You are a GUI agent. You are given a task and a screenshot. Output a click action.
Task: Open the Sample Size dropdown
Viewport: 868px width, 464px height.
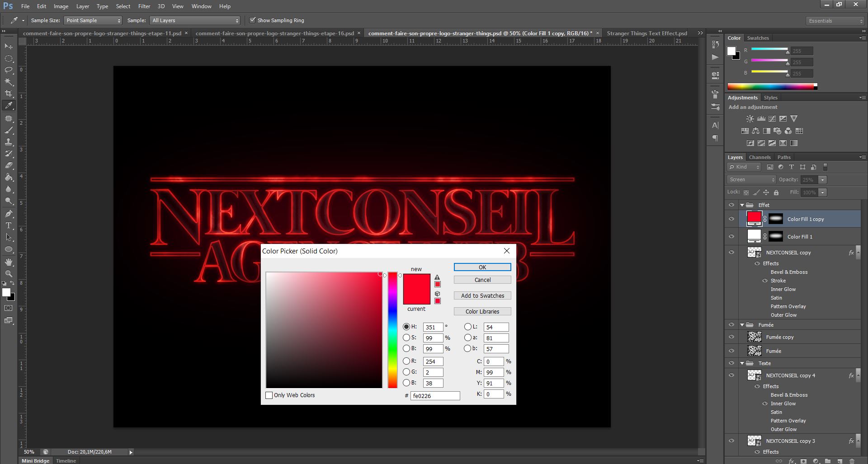pyautogui.click(x=93, y=20)
